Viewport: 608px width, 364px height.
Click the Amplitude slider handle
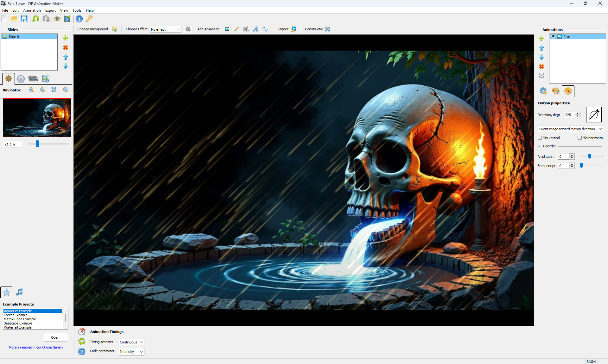(x=590, y=157)
